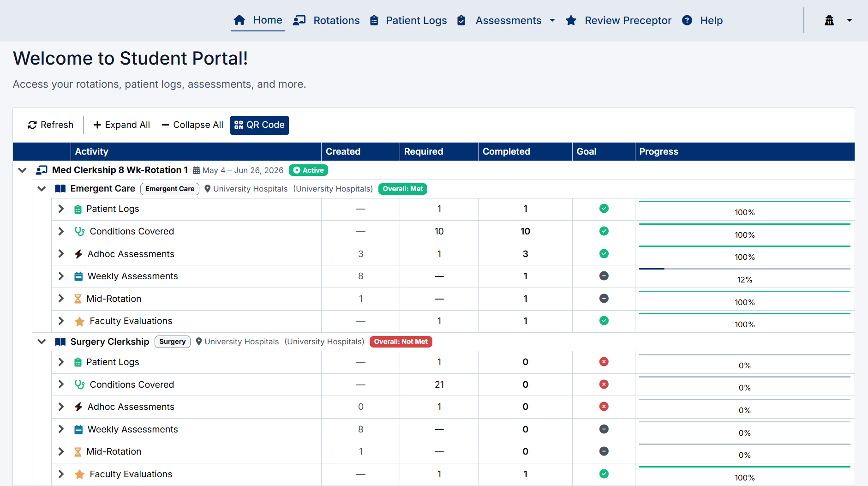Expand Surgery Clerkship Patient Logs row
This screenshot has width=868, height=486.
coord(61,362)
